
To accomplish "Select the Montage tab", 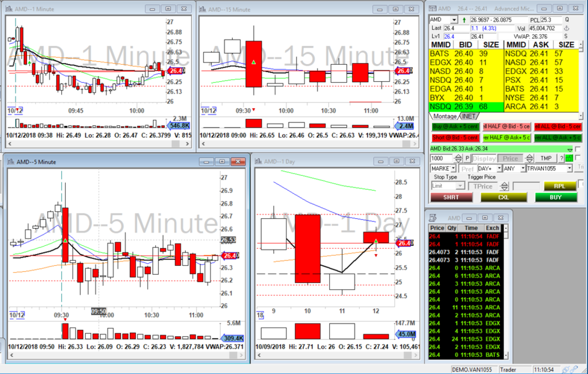I will (446, 116).
